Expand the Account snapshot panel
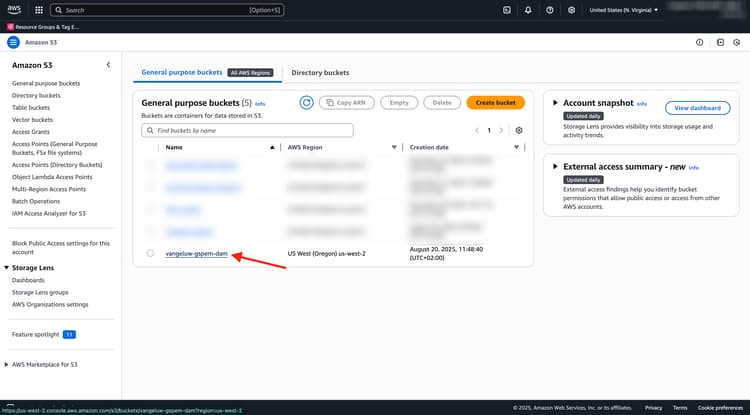Screen dimensions: 750x415 click(555, 102)
